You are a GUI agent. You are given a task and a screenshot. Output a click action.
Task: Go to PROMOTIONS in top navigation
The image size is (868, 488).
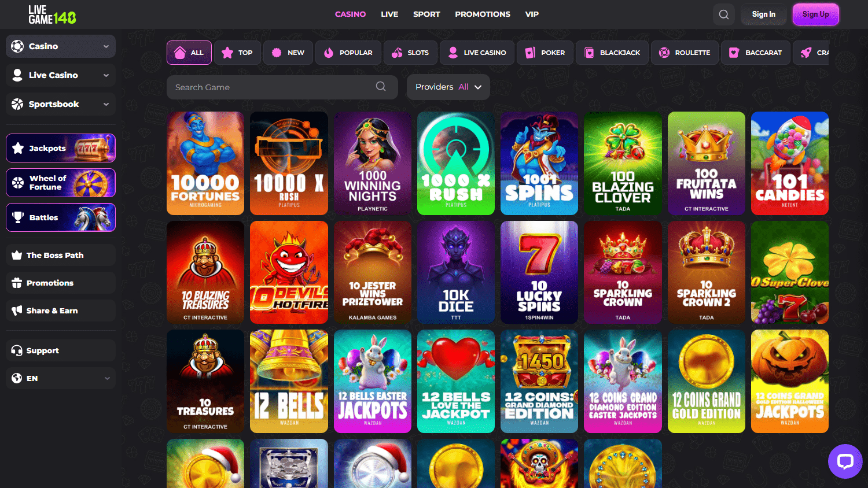pyautogui.click(x=483, y=14)
